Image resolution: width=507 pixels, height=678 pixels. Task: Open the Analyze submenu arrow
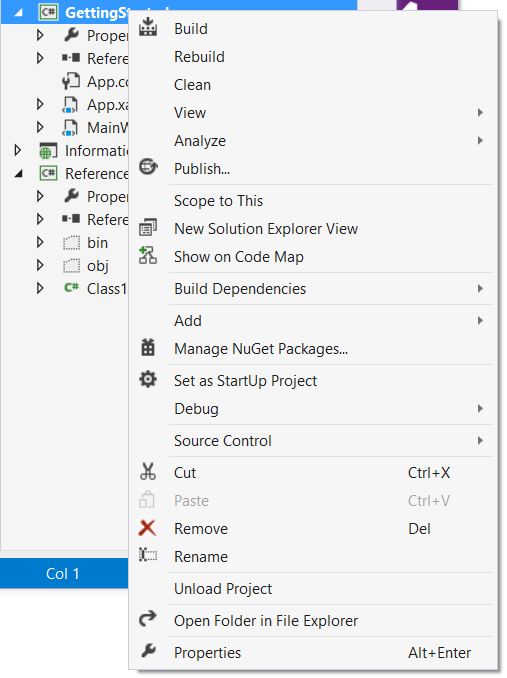click(480, 141)
